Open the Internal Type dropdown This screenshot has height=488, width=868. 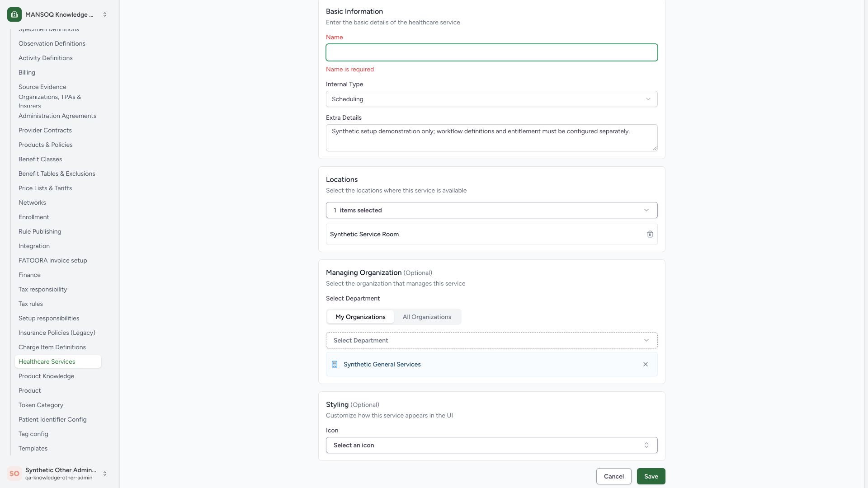point(491,99)
